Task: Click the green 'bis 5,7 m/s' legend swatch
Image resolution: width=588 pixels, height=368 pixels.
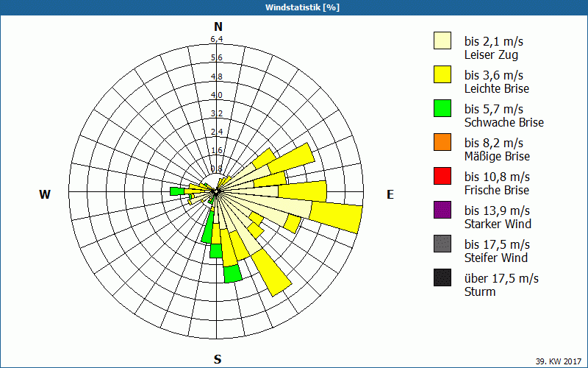Action: [442, 108]
